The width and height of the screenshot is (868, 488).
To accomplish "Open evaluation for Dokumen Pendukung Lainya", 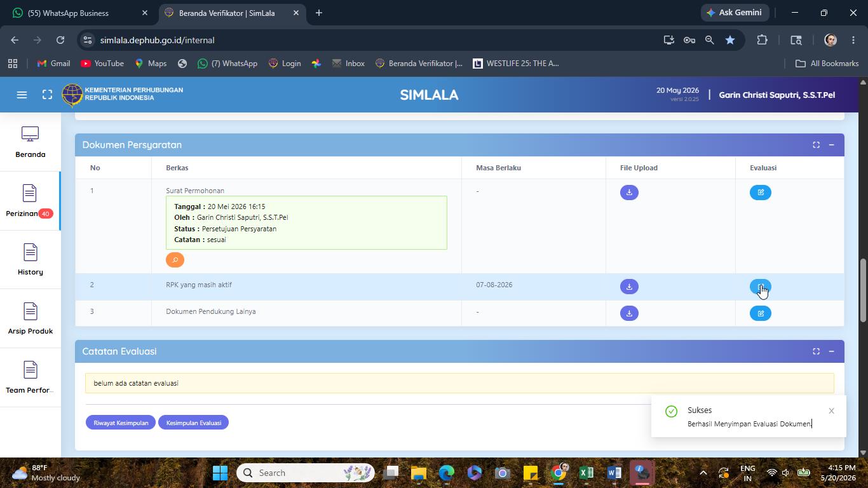I will coord(760,313).
